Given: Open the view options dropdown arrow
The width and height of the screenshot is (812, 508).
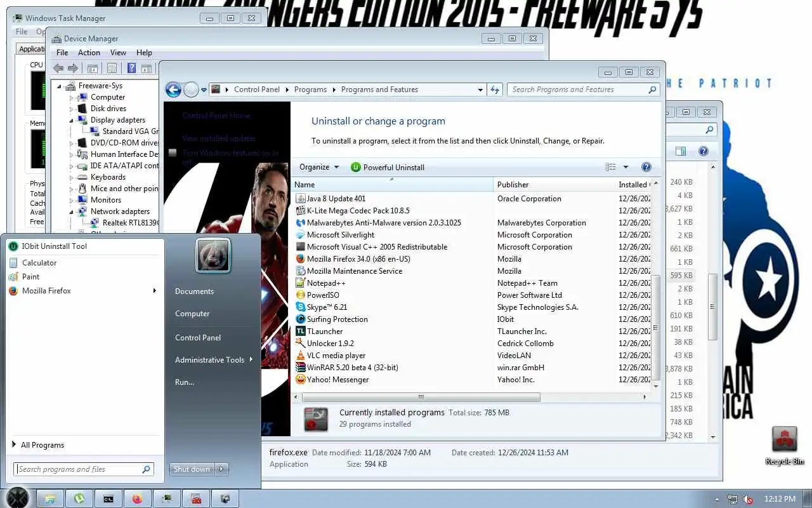Looking at the screenshot, I should (625, 167).
